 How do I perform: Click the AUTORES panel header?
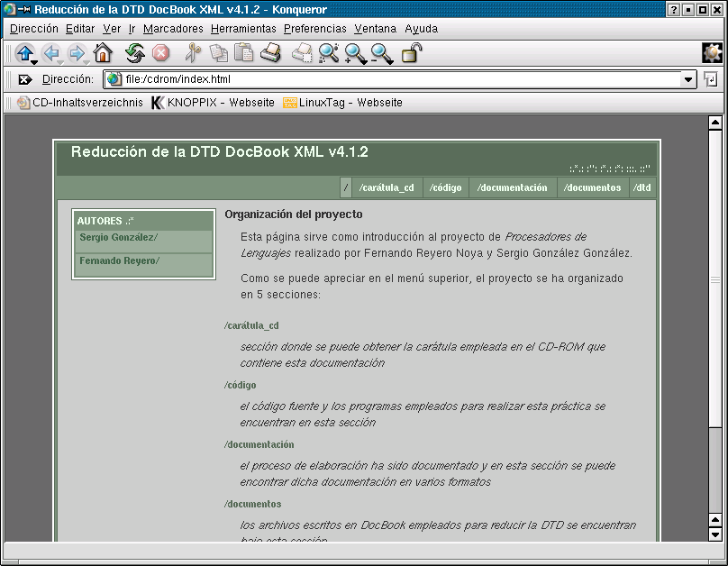(143, 221)
